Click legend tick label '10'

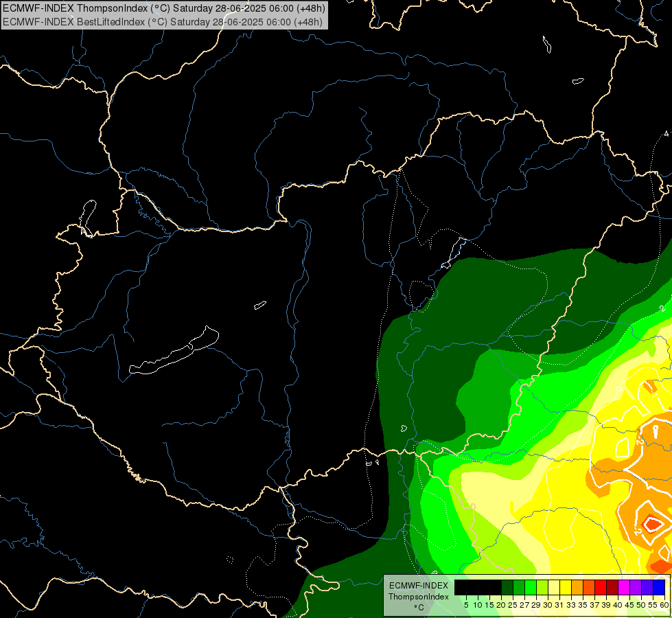click(478, 605)
